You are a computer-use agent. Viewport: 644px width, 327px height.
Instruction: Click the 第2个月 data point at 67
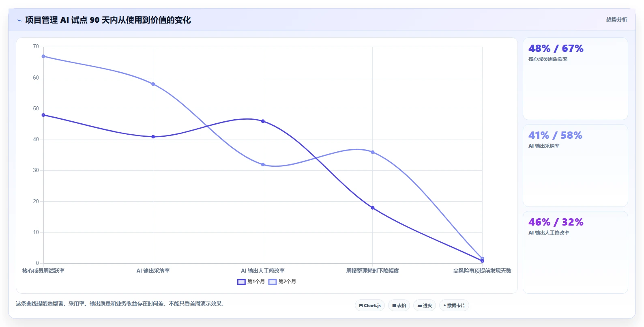click(x=43, y=56)
